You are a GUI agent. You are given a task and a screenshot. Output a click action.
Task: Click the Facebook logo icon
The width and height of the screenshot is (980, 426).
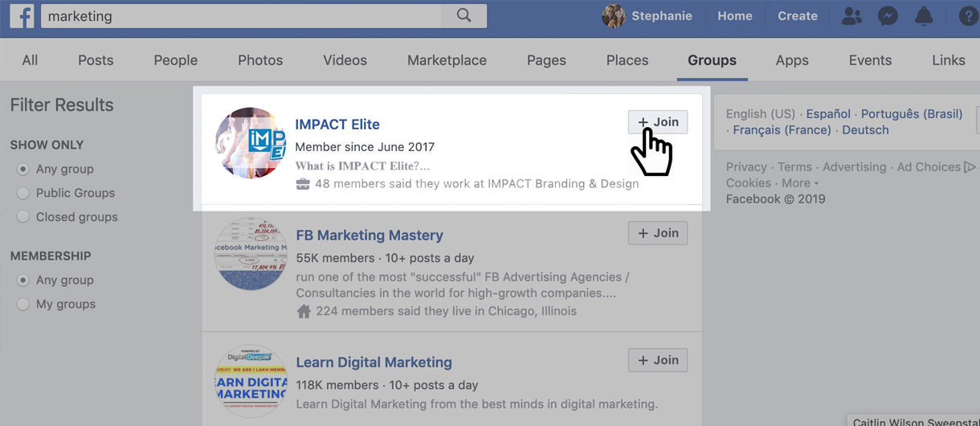click(x=22, y=16)
